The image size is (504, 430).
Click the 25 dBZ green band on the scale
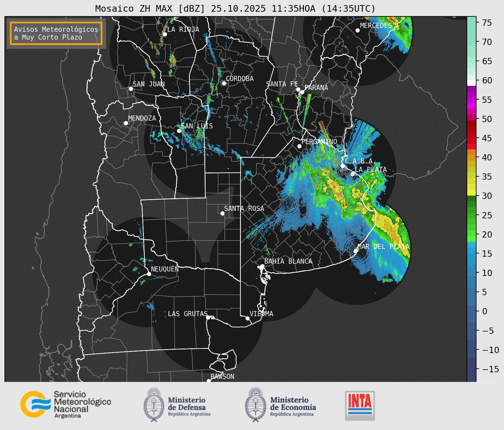pyautogui.click(x=471, y=215)
